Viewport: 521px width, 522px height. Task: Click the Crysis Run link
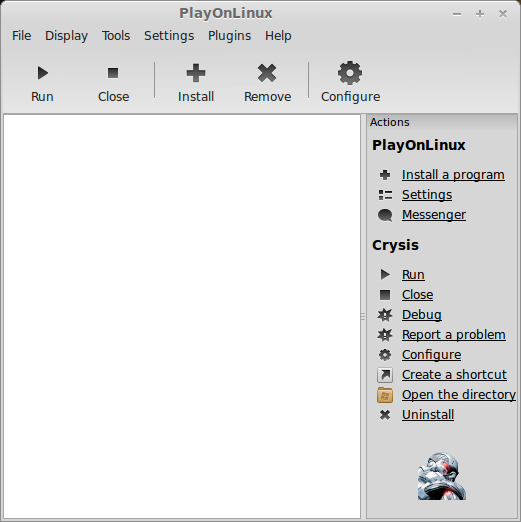click(413, 275)
